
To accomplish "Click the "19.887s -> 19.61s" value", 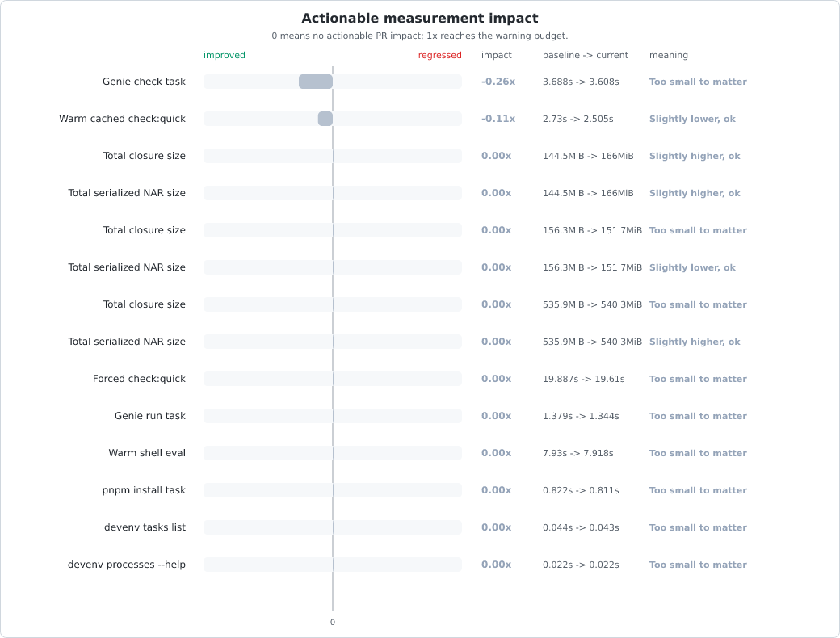I will point(583,378).
